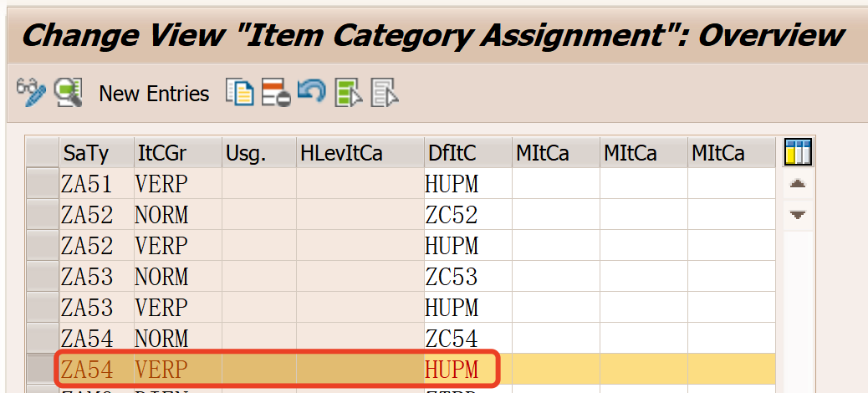Open the Details magnifier icon
Screen dimensions: 868x393
click(68, 93)
